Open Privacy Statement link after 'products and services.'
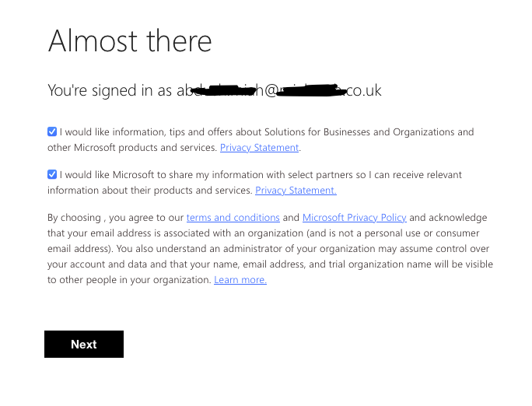The height and width of the screenshot is (406, 532). tap(259, 148)
